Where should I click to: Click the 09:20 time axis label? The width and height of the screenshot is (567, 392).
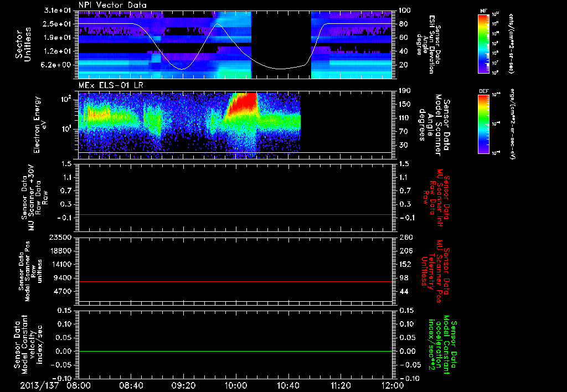(183, 385)
